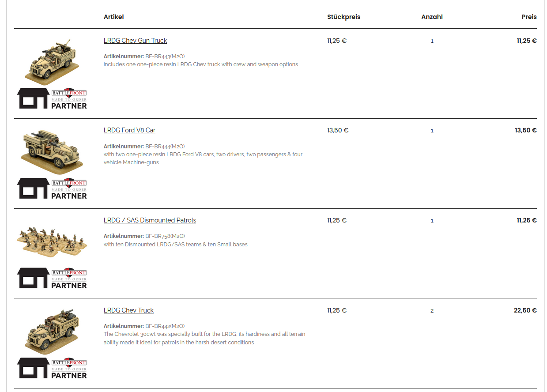The height and width of the screenshot is (392, 547).
Task: Click the Battlefront Partner badge under Dismounted Patrols
Action: tap(52, 278)
